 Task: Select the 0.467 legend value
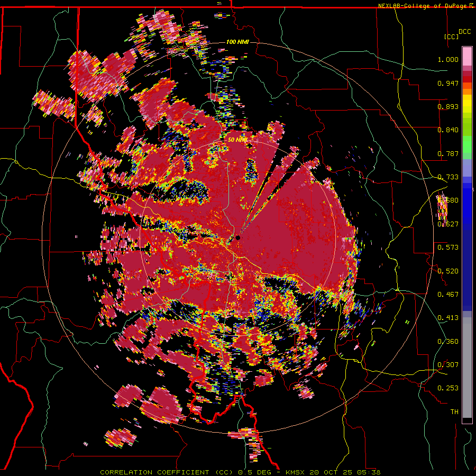pos(448,295)
